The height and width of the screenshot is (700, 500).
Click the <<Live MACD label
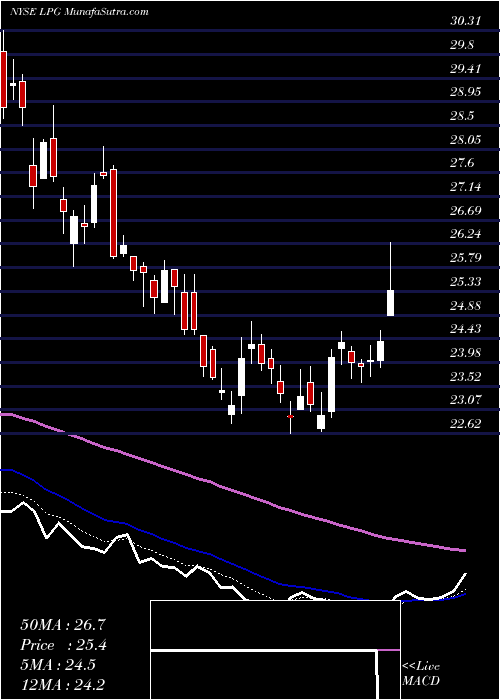(421, 674)
